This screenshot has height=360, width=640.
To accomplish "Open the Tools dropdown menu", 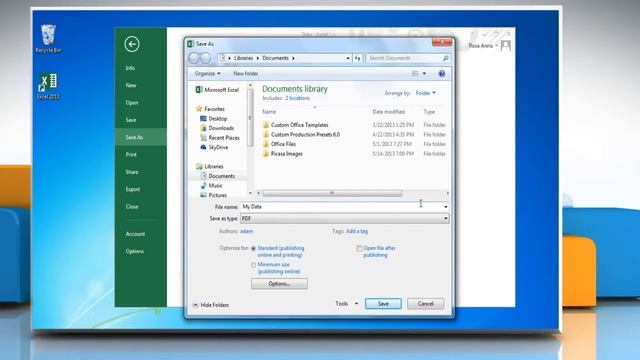I will (x=346, y=304).
